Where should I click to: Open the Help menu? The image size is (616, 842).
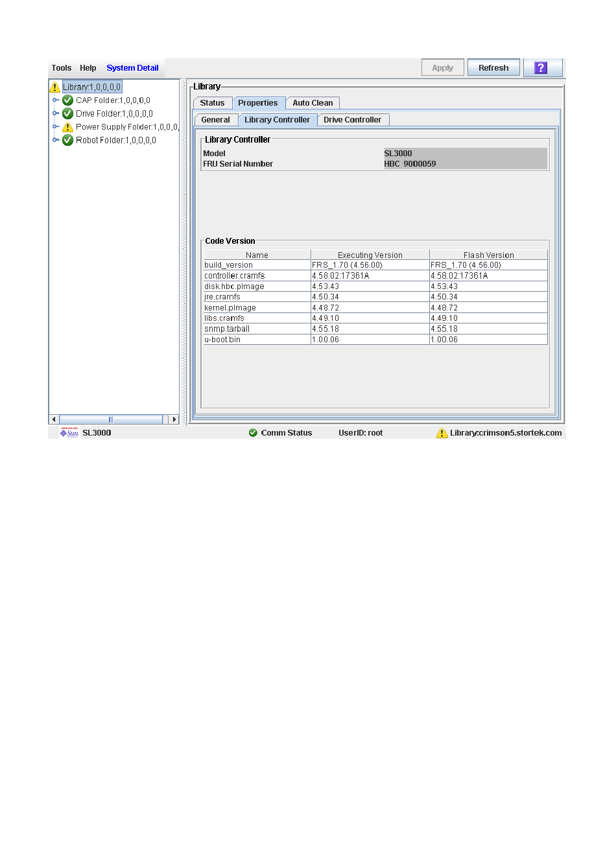click(88, 68)
